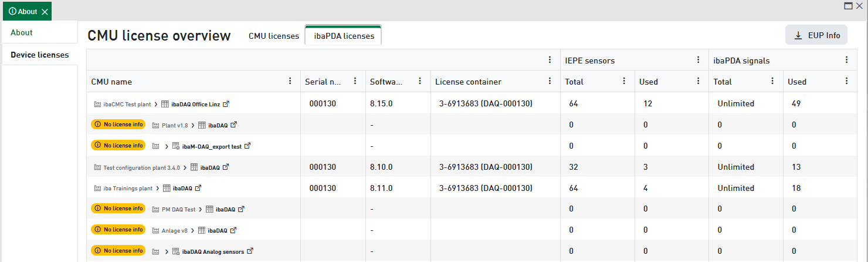The height and width of the screenshot is (262, 868).
Task: Select About in the side navigation
Action: 40,32
